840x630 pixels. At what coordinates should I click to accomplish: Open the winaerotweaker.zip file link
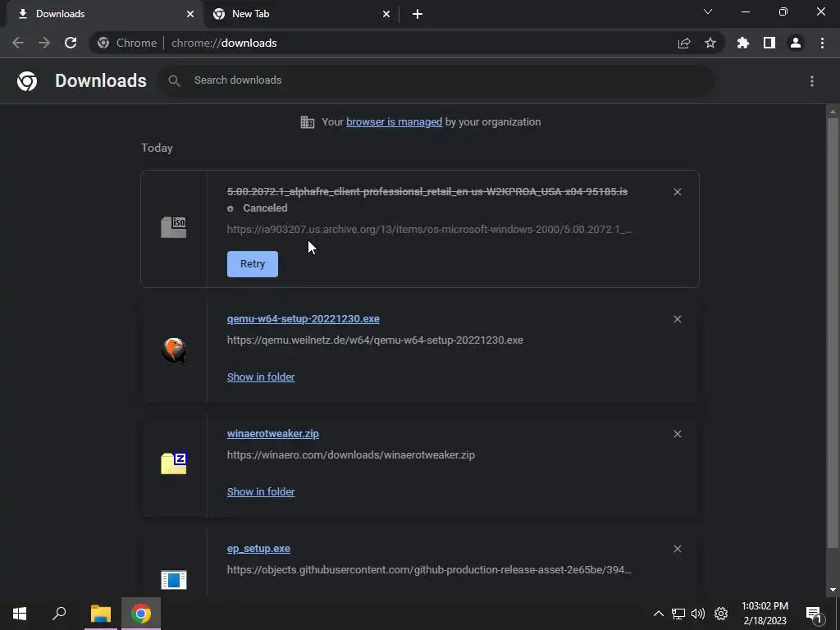pyautogui.click(x=272, y=434)
